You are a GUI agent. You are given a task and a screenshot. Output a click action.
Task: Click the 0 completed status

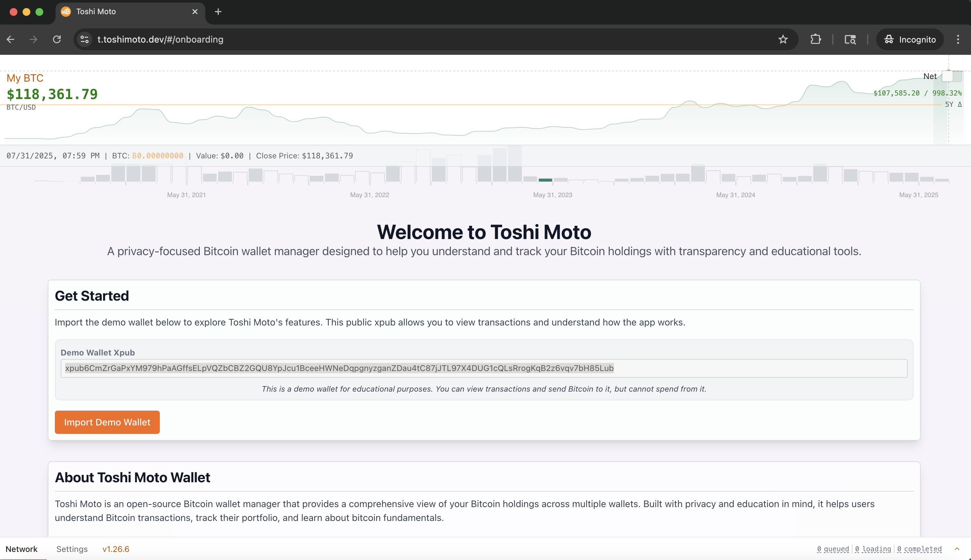(919, 549)
